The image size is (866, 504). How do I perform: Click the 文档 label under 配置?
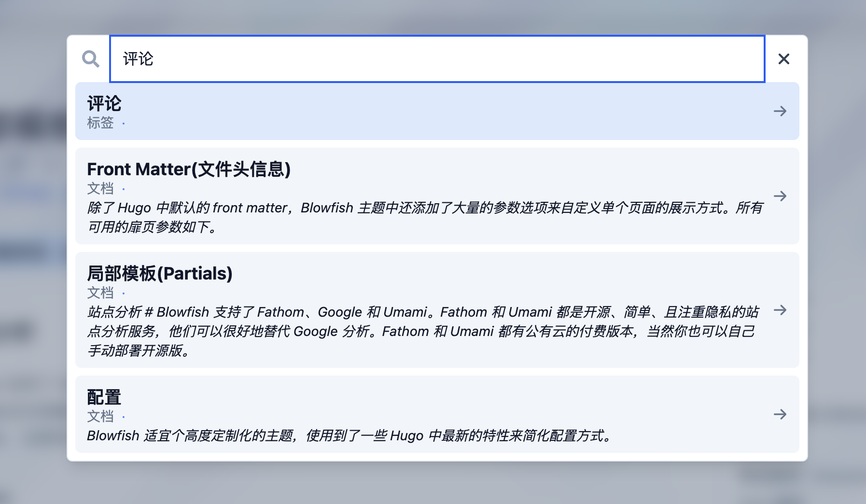pos(100,417)
